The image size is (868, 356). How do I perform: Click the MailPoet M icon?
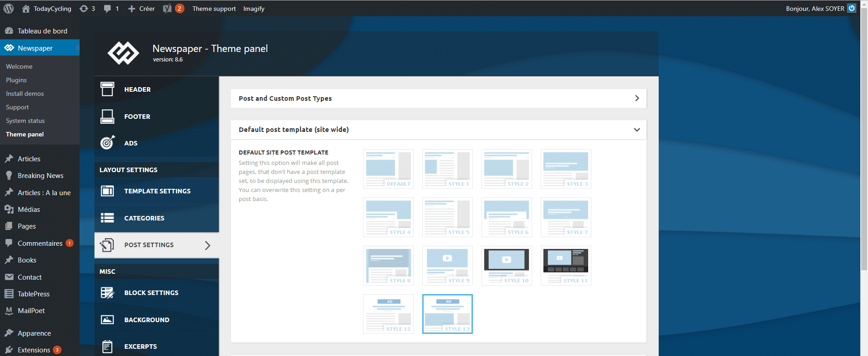9,310
